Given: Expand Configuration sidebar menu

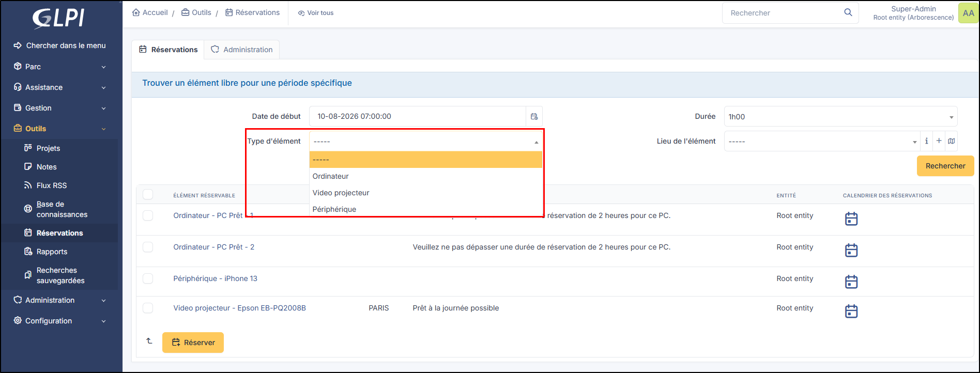Looking at the screenshot, I should [60, 321].
